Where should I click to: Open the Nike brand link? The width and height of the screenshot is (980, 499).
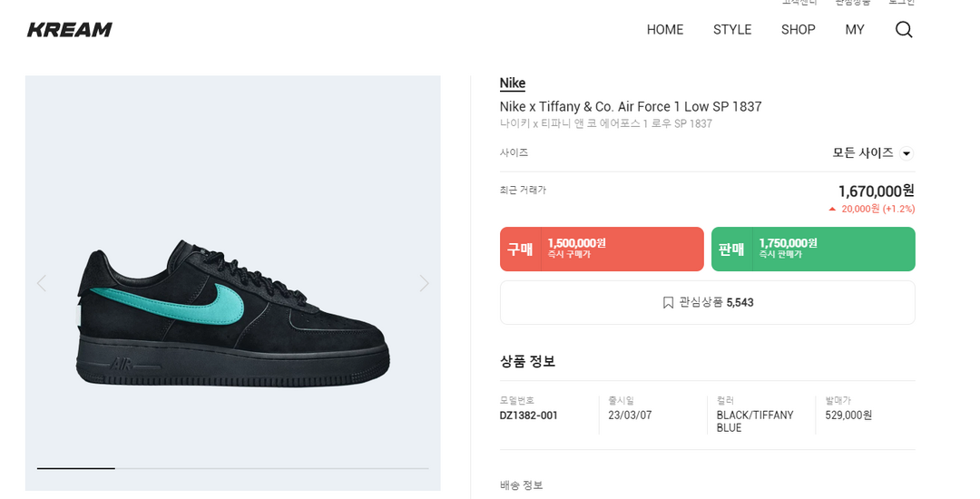click(513, 83)
